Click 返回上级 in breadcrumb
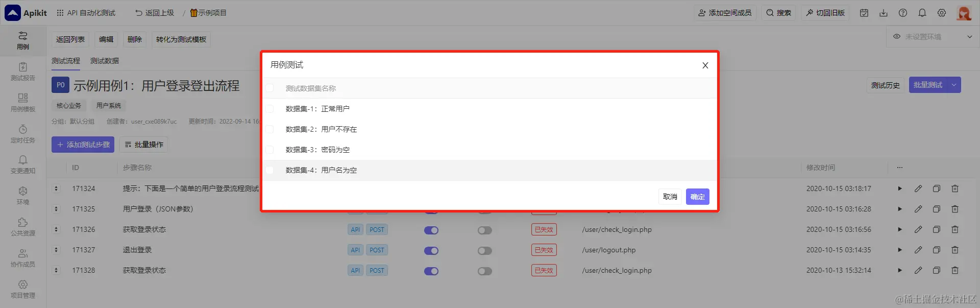Viewport: 980px width, 308px height. pos(155,13)
